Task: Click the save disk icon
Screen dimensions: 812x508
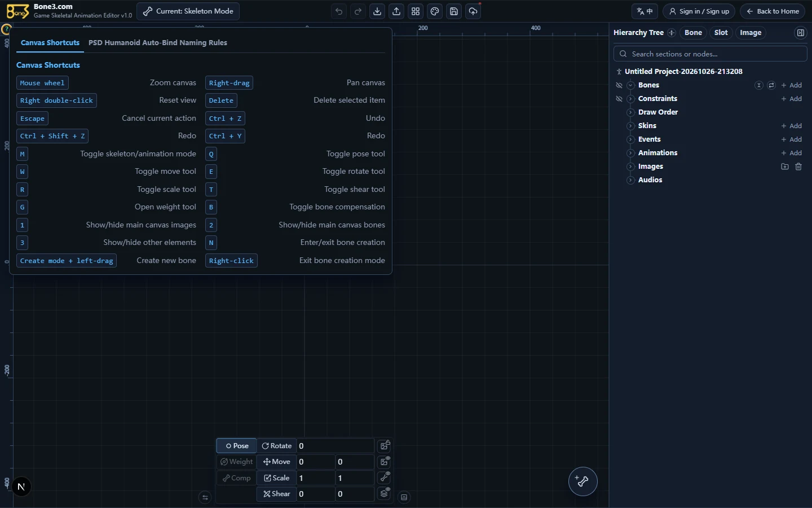Action: 454,11
